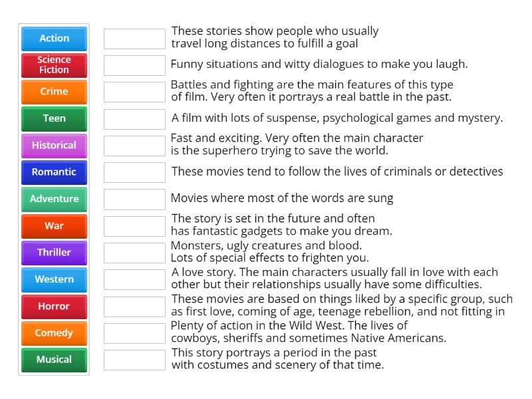Click the green Musical tile
532x399 pixels.
tap(54, 360)
